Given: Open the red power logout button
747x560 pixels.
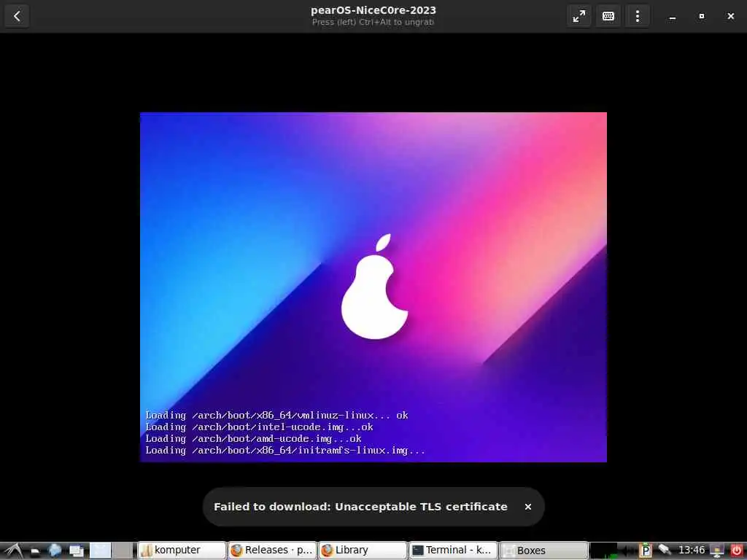Looking at the screenshot, I should tap(736, 551).
